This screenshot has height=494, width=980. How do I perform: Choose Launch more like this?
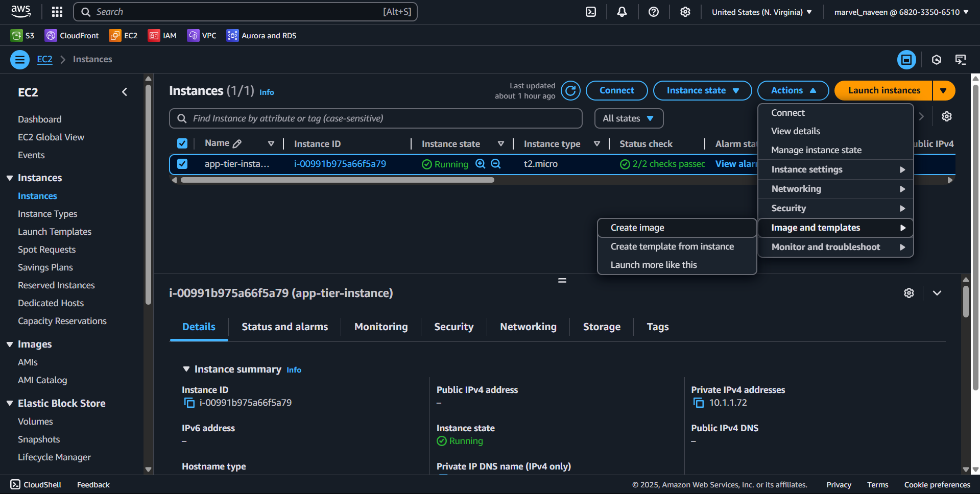(677, 265)
